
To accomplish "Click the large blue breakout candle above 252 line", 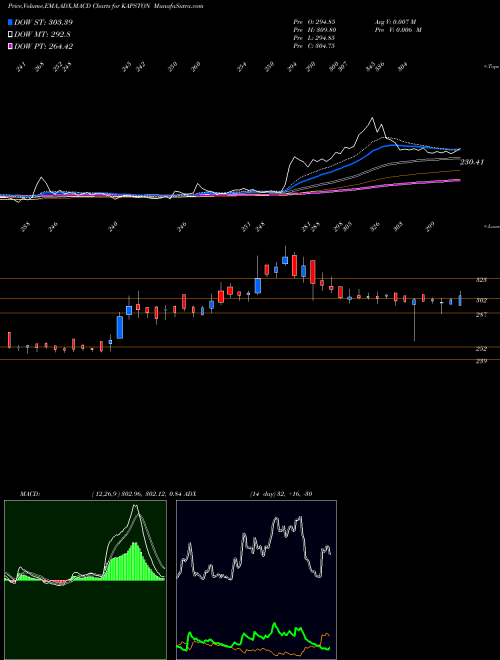I will 120,327.
